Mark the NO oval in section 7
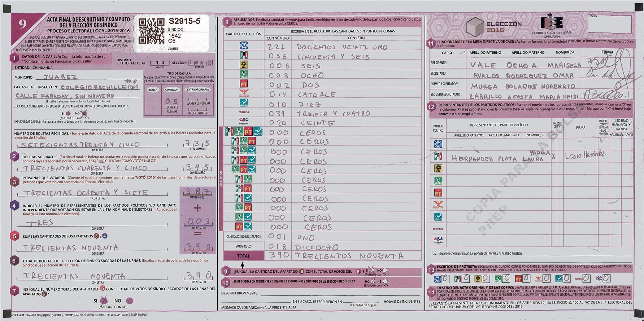The width and height of the screenshot is (644, 321). click(130, 301)
